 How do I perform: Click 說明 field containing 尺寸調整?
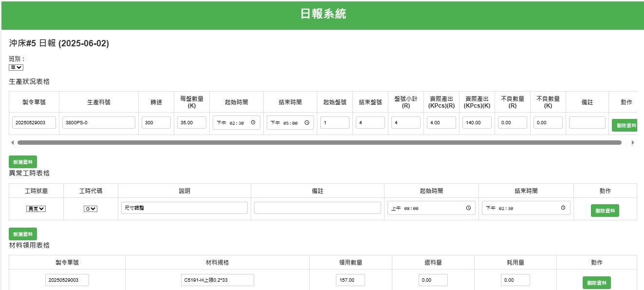tap(184, 208)
